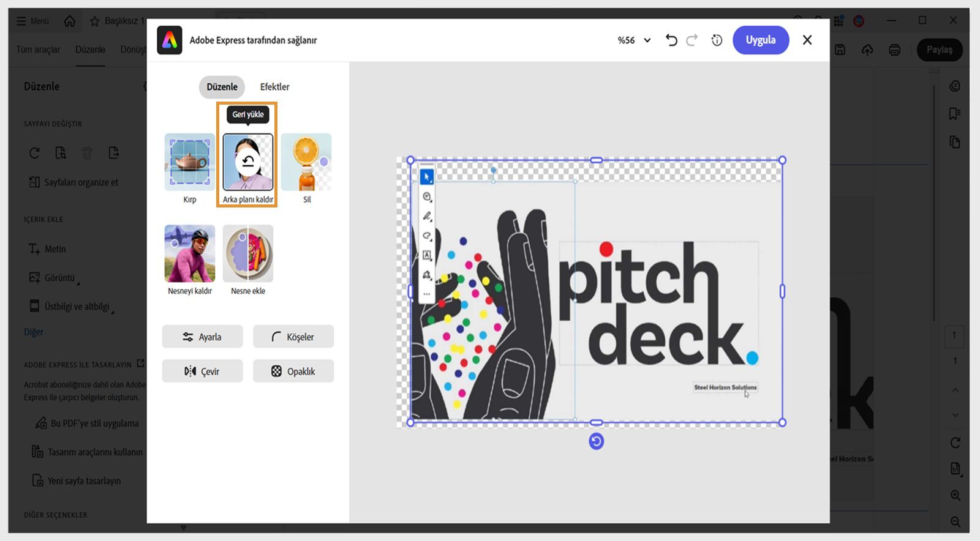Close the Adobe Express dialog
The height and width of the screenshot is (541, 980).
click(x=807, y=40)
